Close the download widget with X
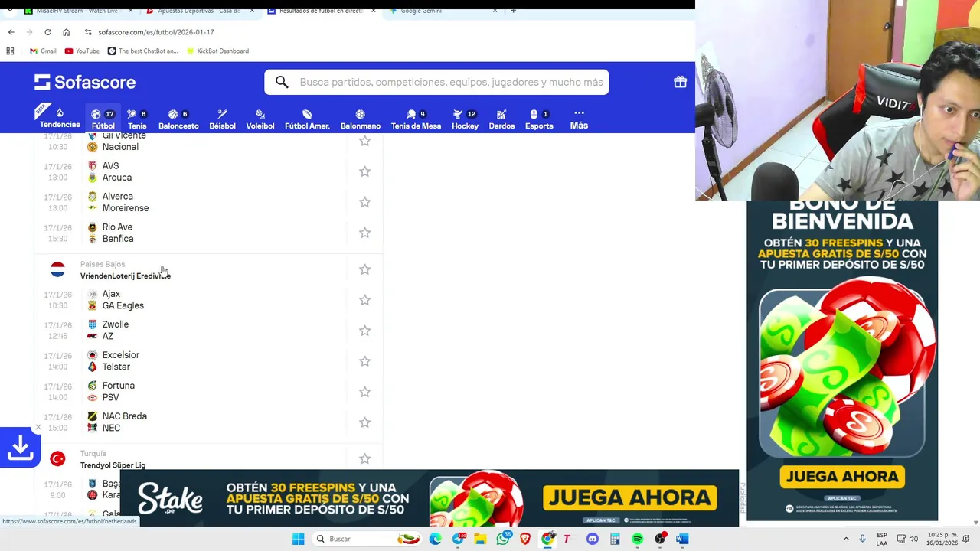The image size is (980, 551). click(38, 428)
